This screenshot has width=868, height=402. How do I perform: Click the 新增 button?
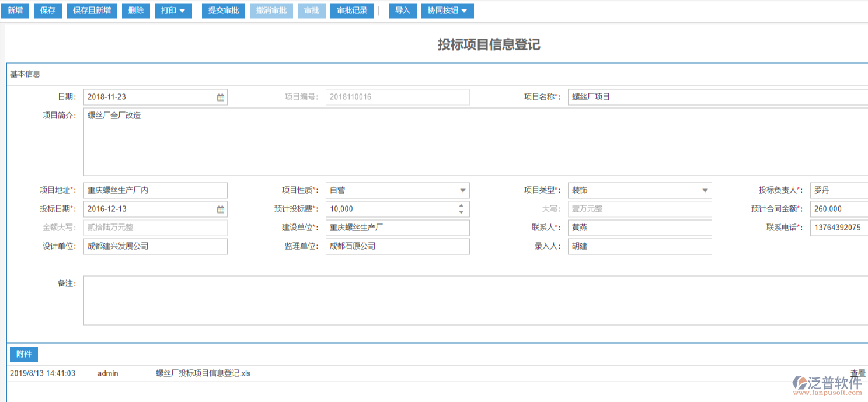(x=15, y=10)
